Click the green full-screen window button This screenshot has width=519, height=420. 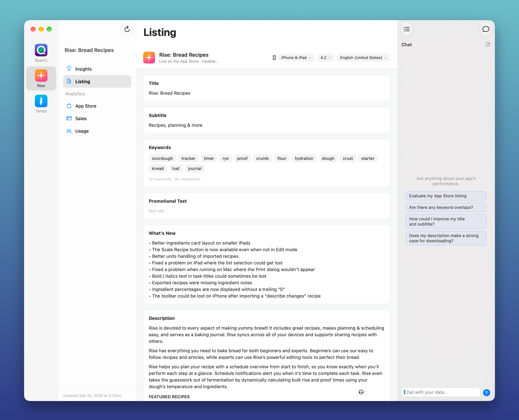coord(49,29)
